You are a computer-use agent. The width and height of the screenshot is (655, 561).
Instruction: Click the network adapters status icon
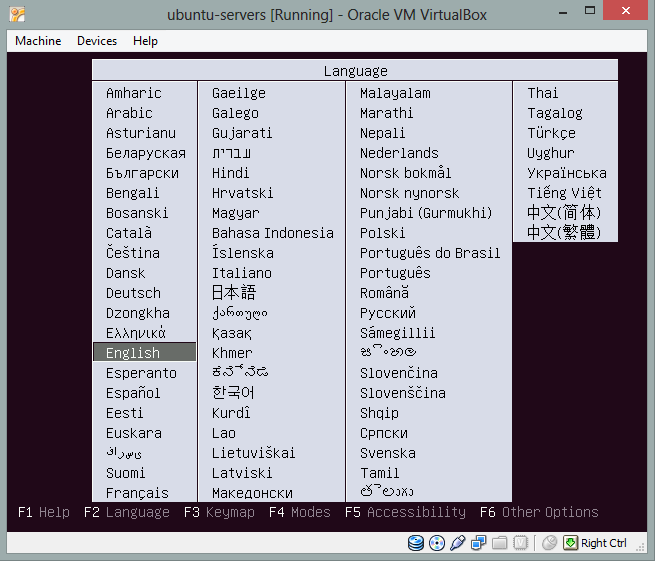click(478, 543)
